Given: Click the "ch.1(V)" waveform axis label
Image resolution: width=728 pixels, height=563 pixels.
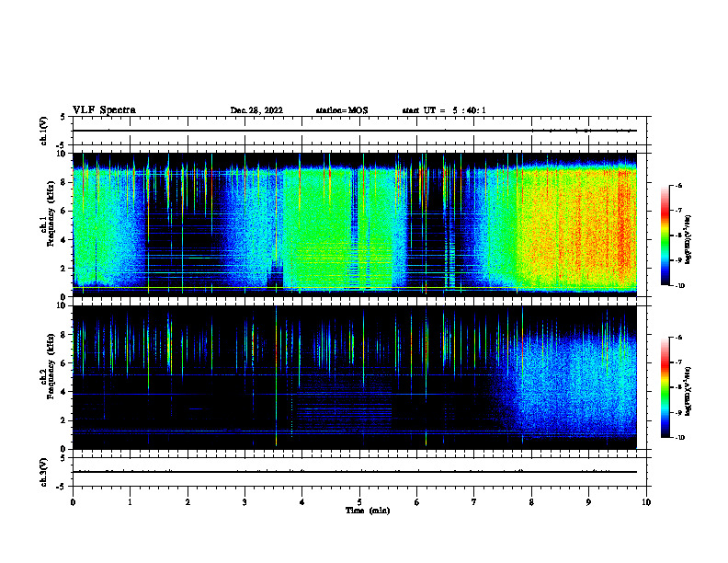Looking at the screenshot, I should [44, 131].
